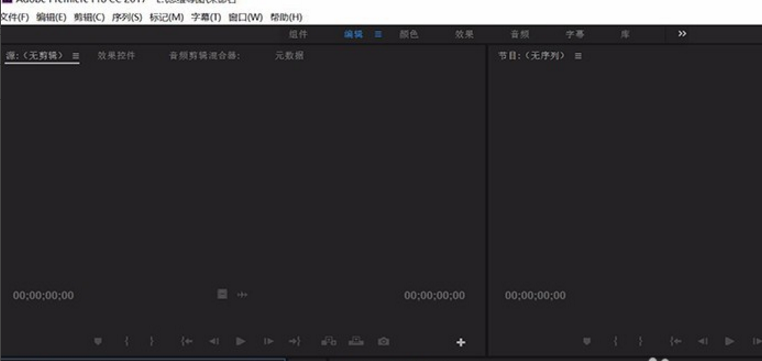Image resolution: width=762 pixels, height=361 pixels.
Task: Open the 效果控件 panel tab
Action: pyautogui.click(x=116, y=55)
